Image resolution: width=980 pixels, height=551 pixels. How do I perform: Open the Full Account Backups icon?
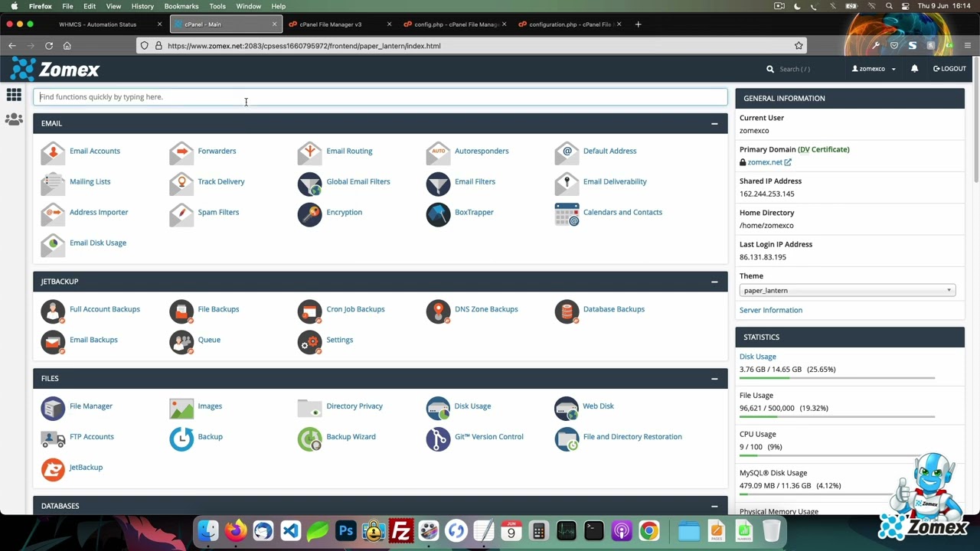[x=53, y=311]
